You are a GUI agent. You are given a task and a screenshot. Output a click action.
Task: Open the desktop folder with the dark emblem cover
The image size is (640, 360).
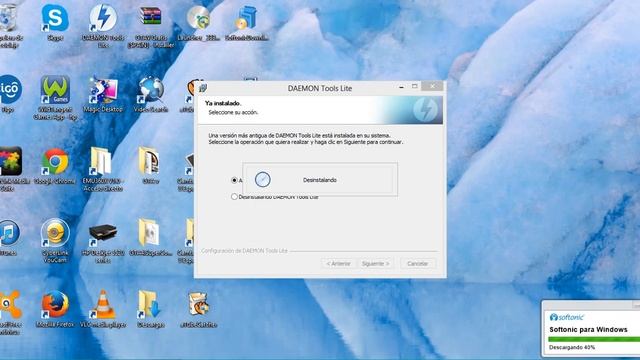(x=149, y=162)
